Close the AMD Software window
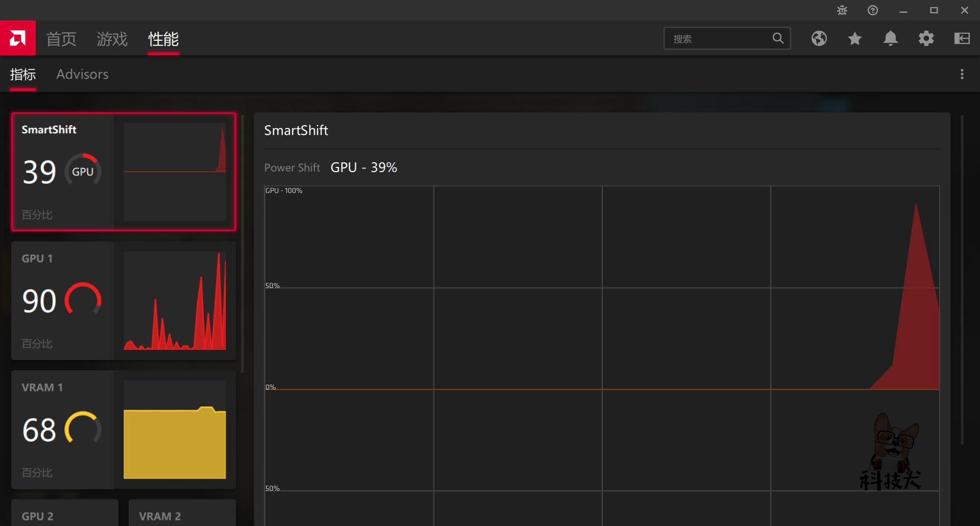980x526 pixels. pos(965,10)
